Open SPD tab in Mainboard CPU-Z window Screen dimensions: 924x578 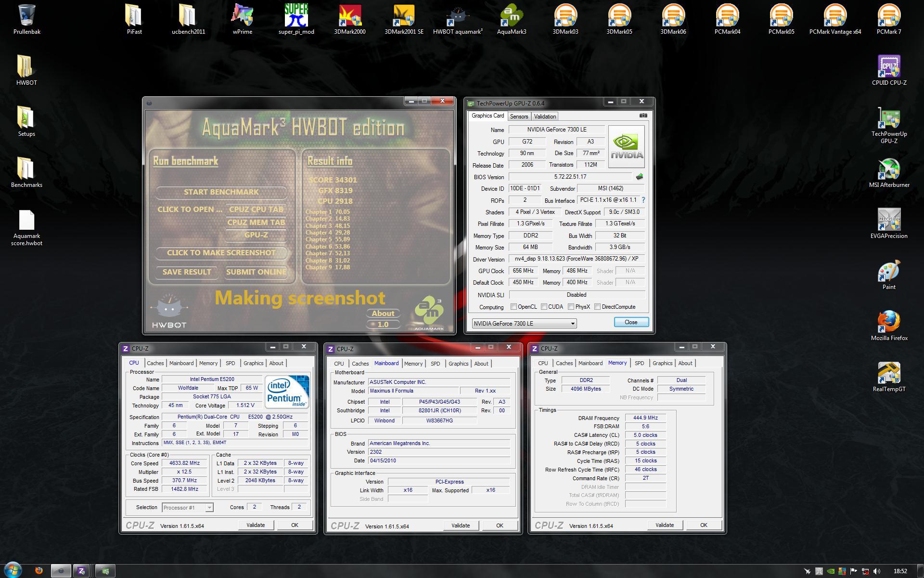(435, 364)
